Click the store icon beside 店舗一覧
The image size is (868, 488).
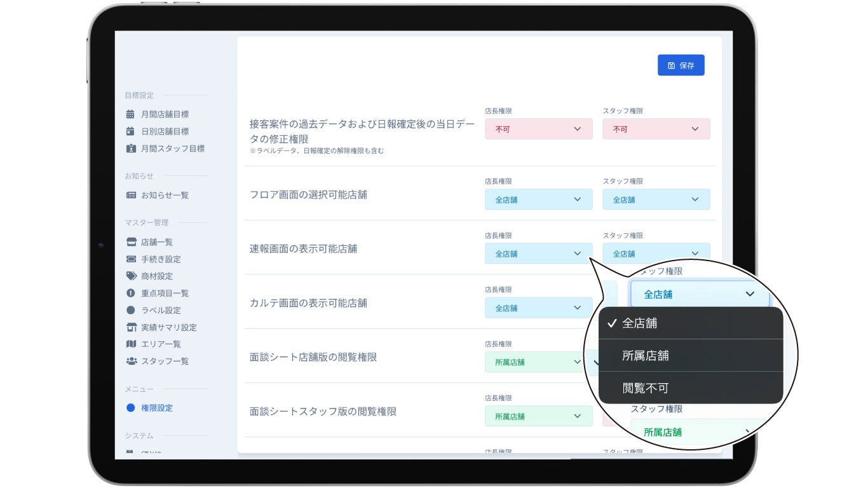pyautogui.click(x=131, y=242)
